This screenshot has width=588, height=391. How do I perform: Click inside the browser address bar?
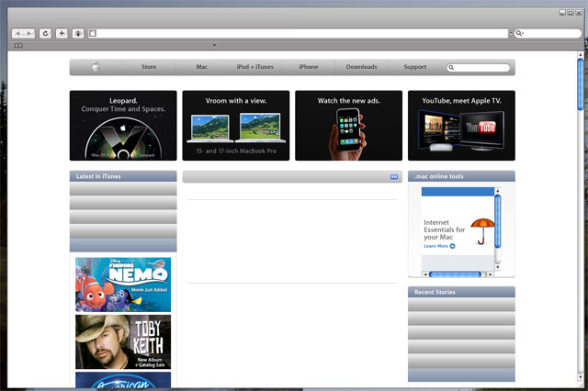pos(298,33)
